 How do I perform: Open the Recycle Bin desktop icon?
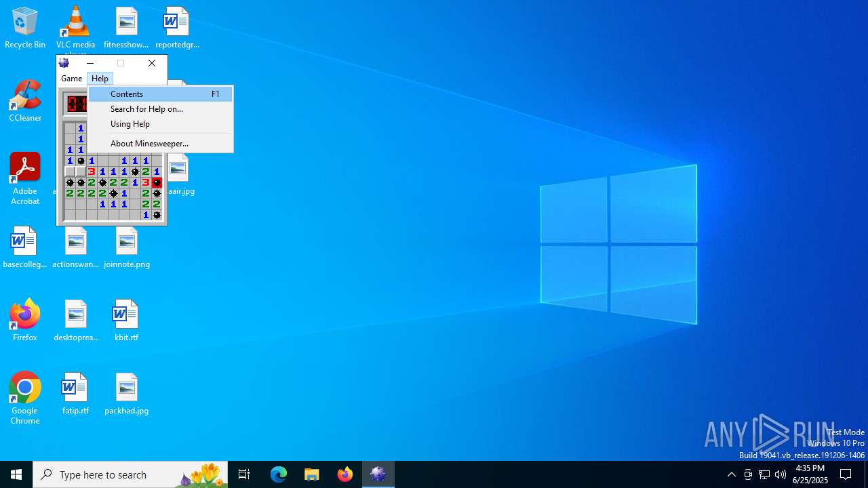25,28
